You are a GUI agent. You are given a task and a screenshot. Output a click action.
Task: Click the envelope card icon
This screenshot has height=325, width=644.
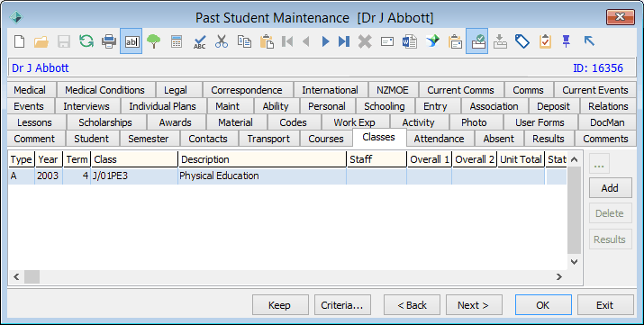(x=387, y=41)
